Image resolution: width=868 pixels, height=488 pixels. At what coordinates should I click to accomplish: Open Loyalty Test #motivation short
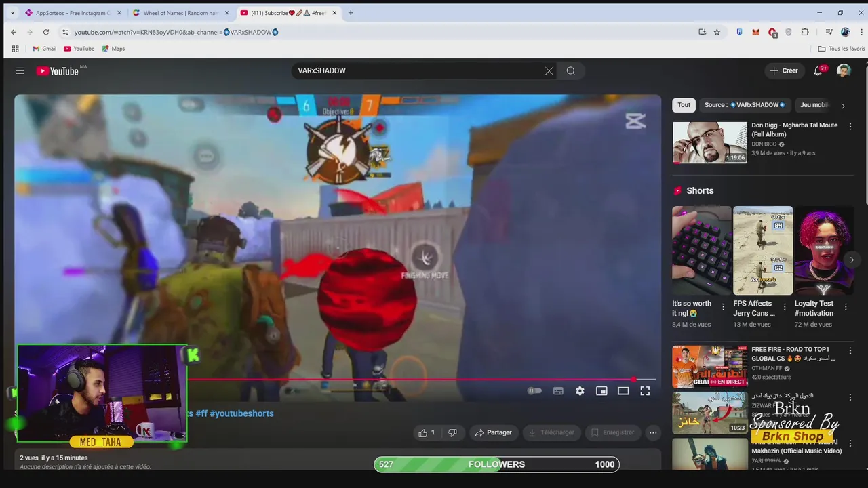tap(824, 251)
